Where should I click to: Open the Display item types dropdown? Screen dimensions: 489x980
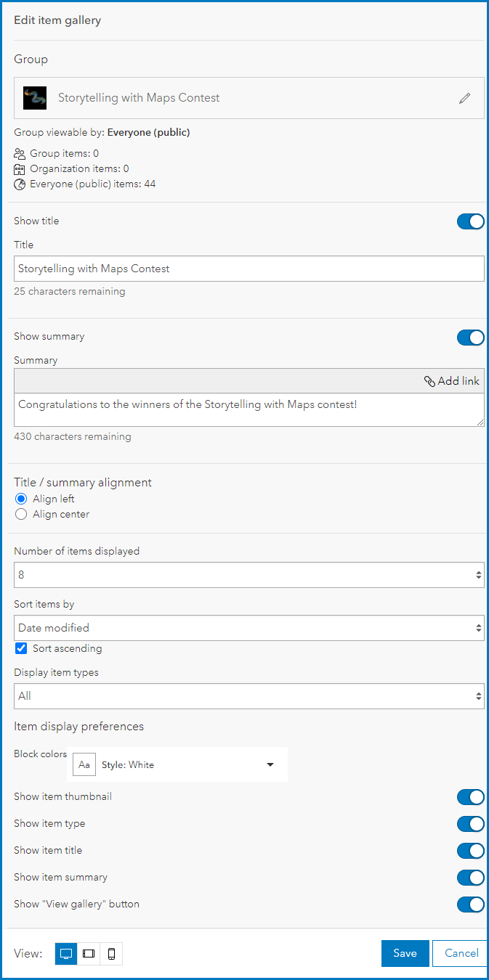click(x=248, y=696)
